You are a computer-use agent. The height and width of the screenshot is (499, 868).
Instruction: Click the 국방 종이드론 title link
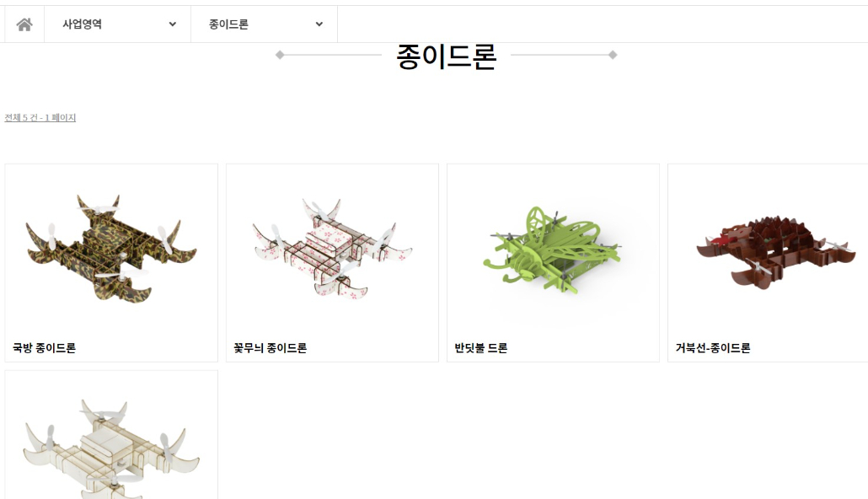coord(45,348)
